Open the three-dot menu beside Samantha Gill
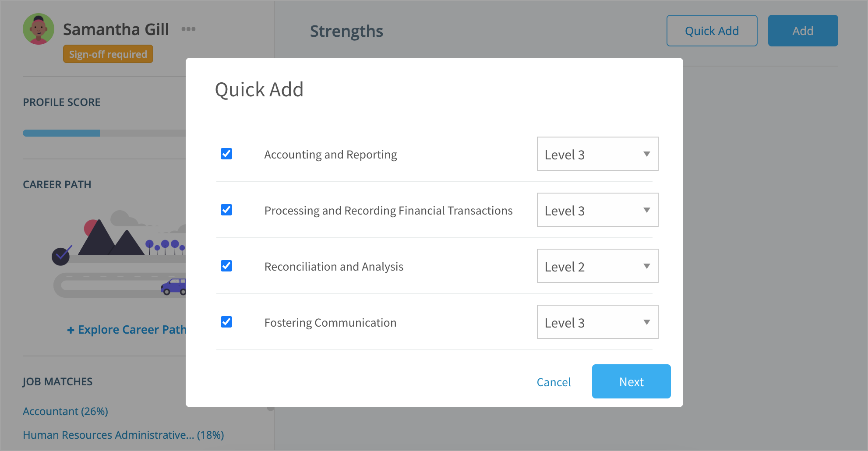868x451 pixels. (188, 29)
